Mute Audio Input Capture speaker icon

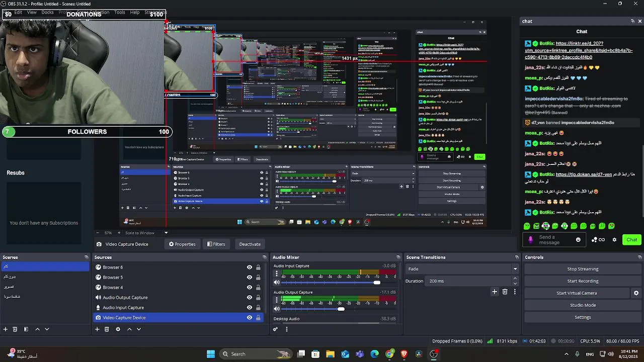click(276, 283)
